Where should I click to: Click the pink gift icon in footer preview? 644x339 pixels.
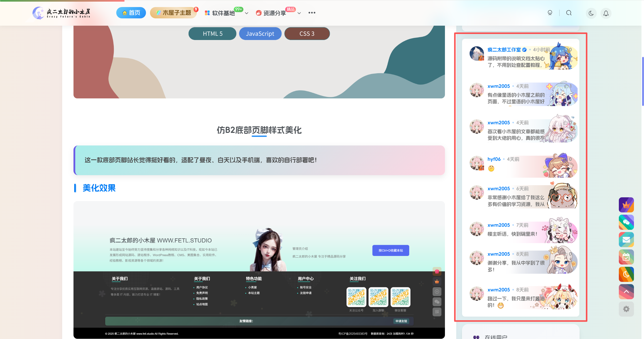(437, 272)
